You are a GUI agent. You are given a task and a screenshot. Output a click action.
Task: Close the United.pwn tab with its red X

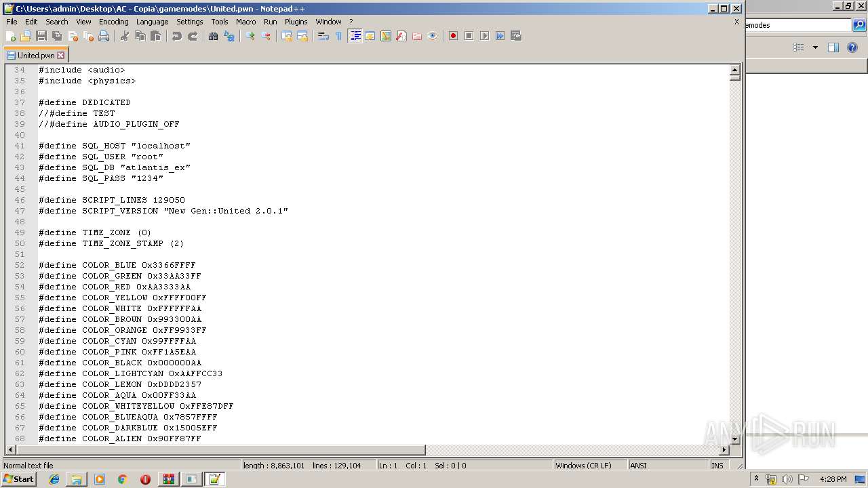click(x=60, y=56)
